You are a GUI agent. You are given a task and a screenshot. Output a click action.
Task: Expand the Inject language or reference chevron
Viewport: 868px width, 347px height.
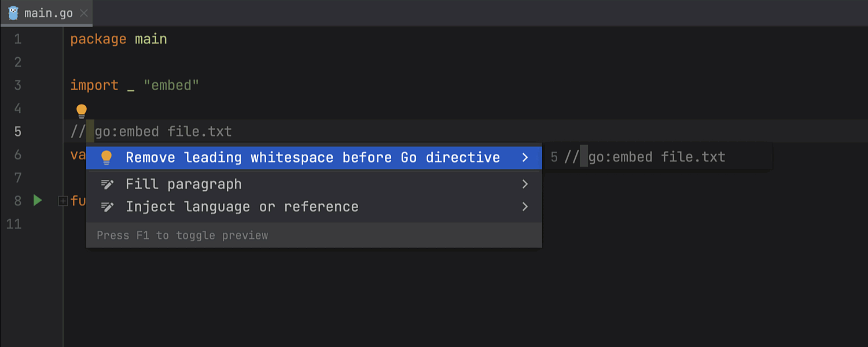(525, 207)
